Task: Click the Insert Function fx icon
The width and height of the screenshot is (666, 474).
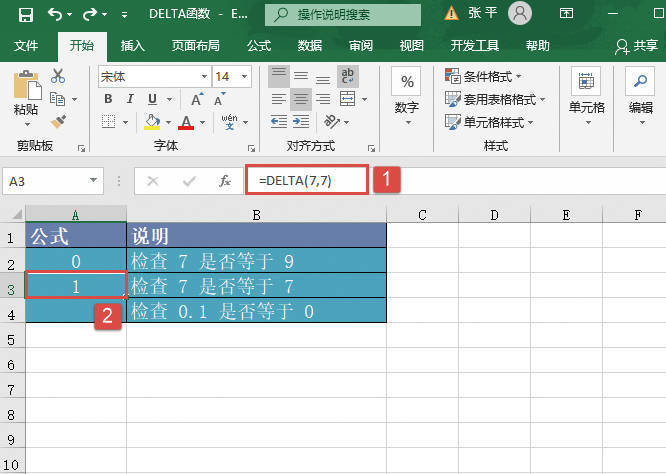Action: point(225,181)
